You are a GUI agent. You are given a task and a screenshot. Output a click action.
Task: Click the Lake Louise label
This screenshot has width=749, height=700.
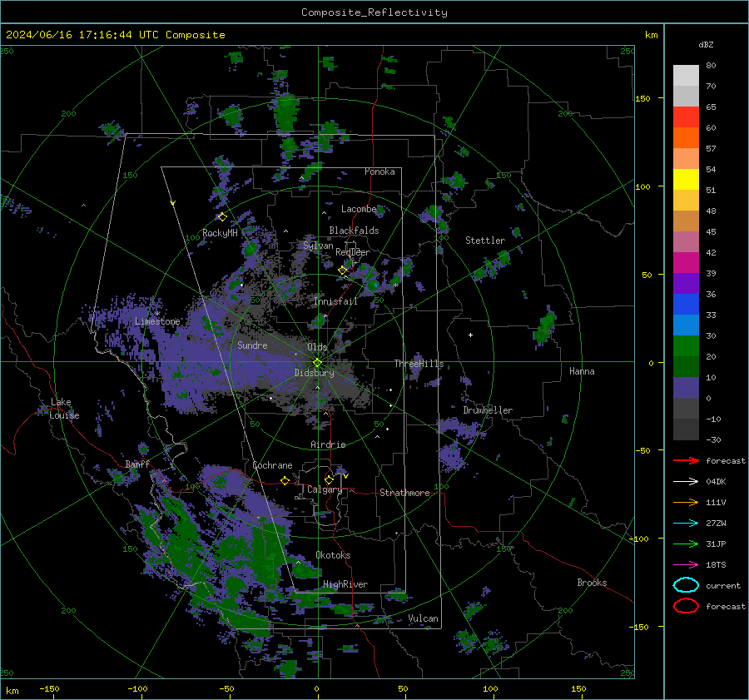point(64,409)
